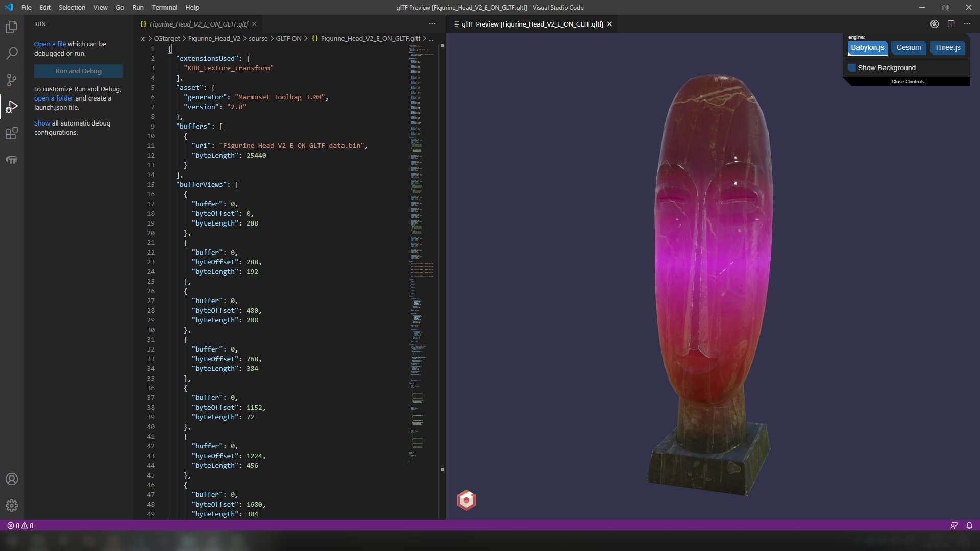This screenshot has height=551, width=980.
Task: Click the Babylon.js logo in preview
Action: coord(467,500)
